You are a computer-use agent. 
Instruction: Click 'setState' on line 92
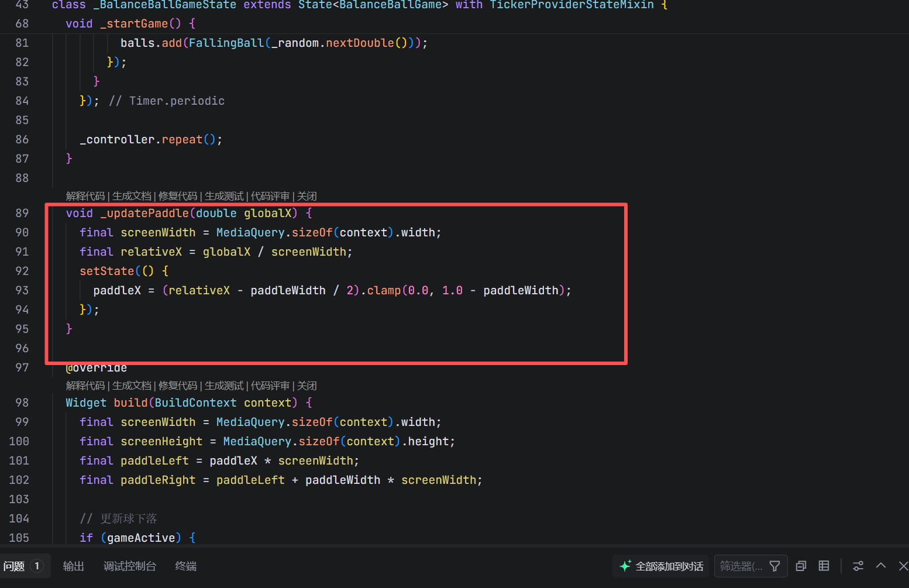point(107,271)
